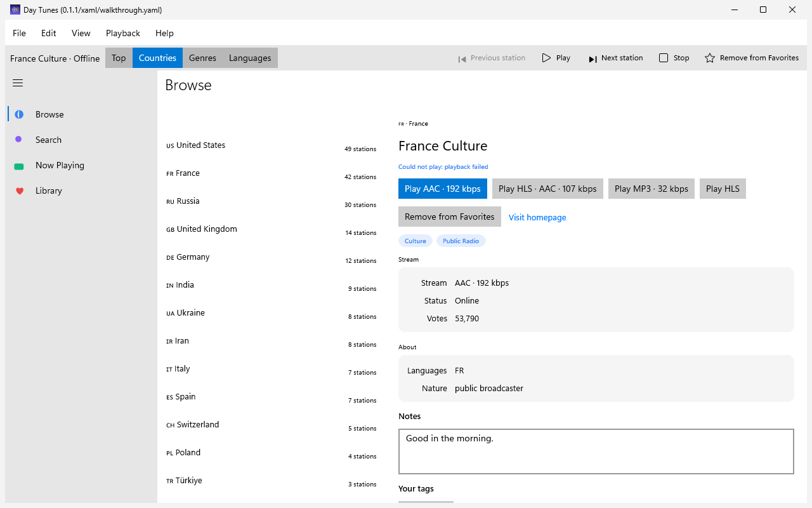Click the 'FR · France' breadcrumb text
812x508 pixels.
[x=413, y=124]
